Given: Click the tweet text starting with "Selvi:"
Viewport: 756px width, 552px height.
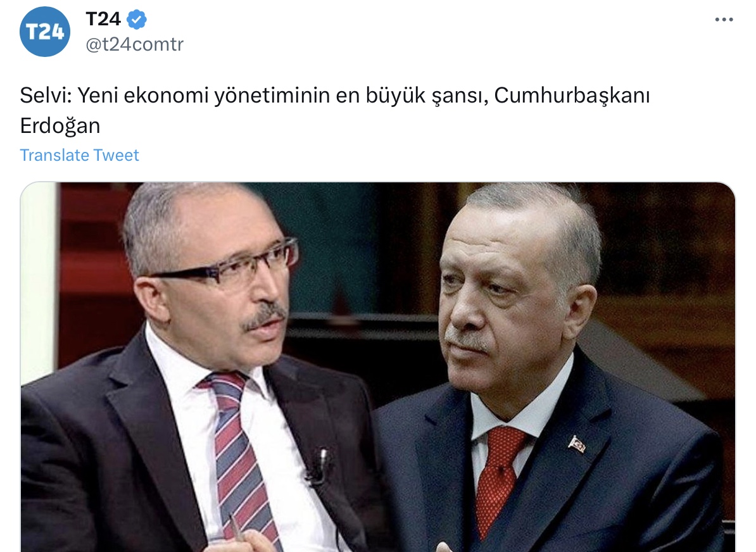Looking at the screenshot, I should pos(334,110).
